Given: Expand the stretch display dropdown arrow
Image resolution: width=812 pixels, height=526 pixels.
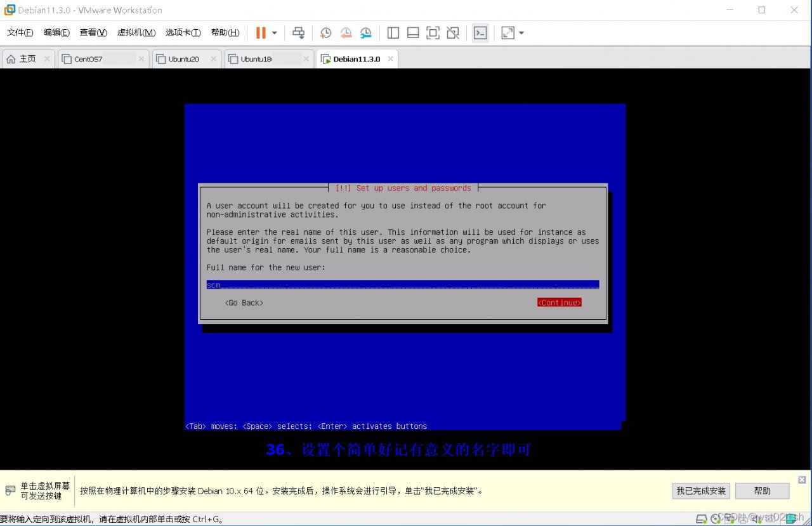Looking at the screenshot, I should tap(521, 33).
